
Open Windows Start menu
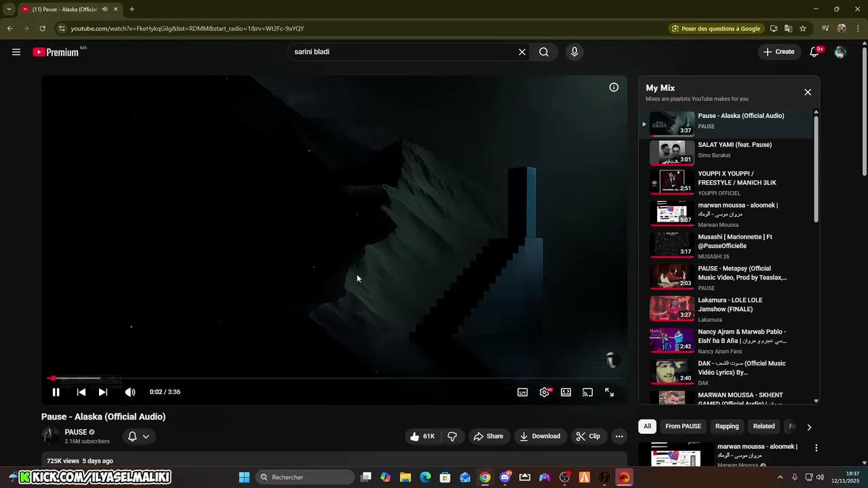[x=244, y=477]
